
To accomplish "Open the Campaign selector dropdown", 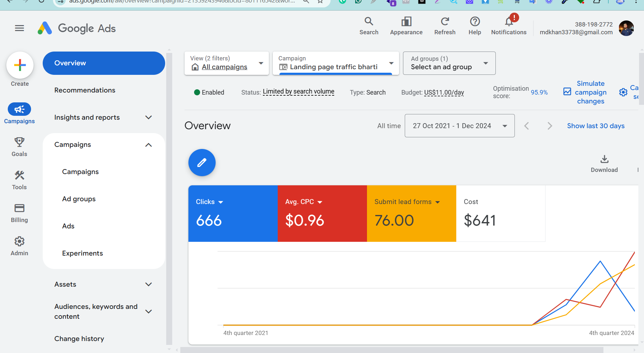I will pos(336,63).
